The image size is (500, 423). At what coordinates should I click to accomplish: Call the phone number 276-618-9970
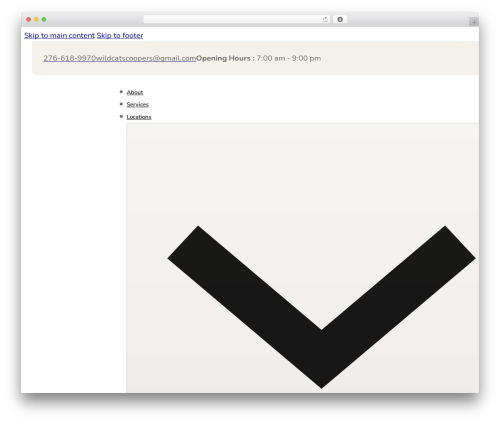[69, 58]
